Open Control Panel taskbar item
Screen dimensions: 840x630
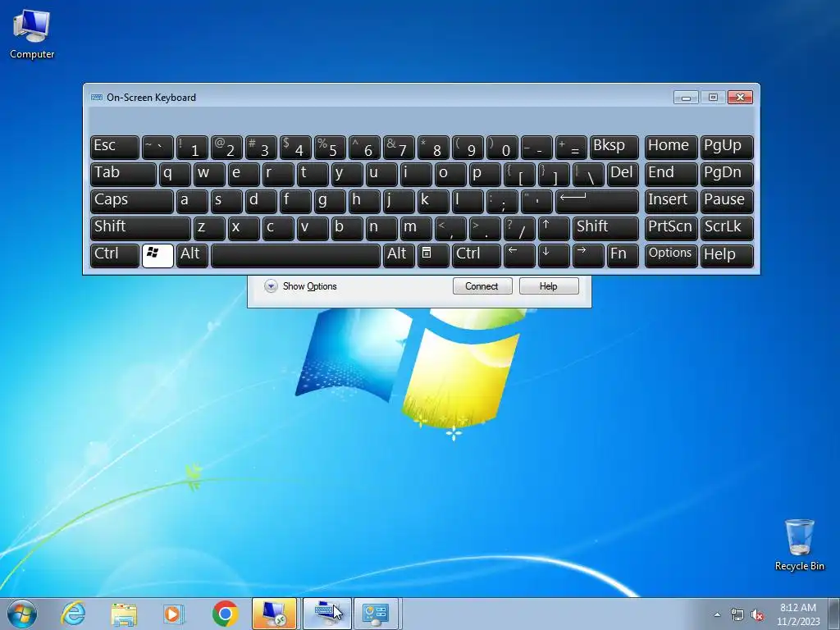(376, 614)
